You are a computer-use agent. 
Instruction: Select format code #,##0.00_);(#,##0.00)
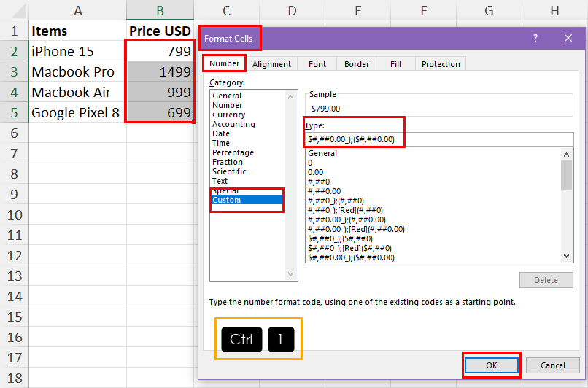point(347,220)
